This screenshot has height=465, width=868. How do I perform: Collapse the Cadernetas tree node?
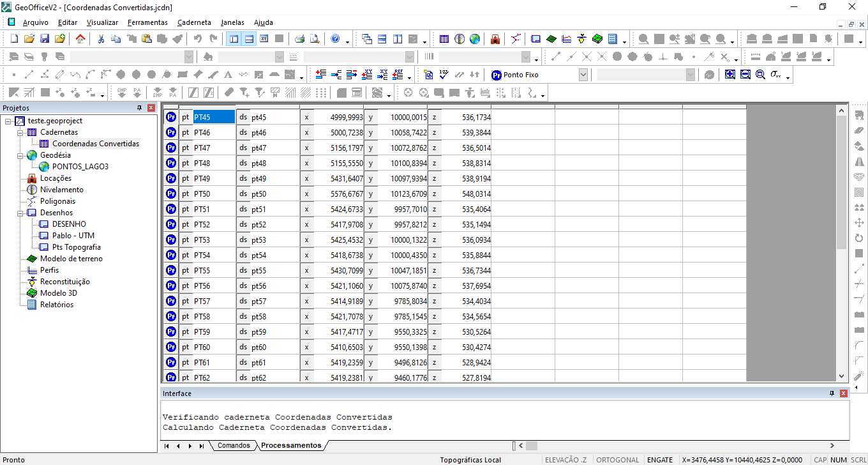click(20, 132)
